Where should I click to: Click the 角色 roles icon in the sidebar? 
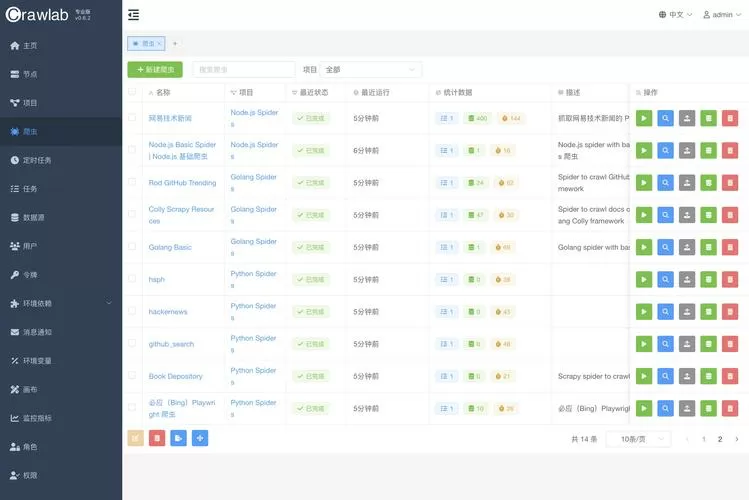tap(15, 447)
